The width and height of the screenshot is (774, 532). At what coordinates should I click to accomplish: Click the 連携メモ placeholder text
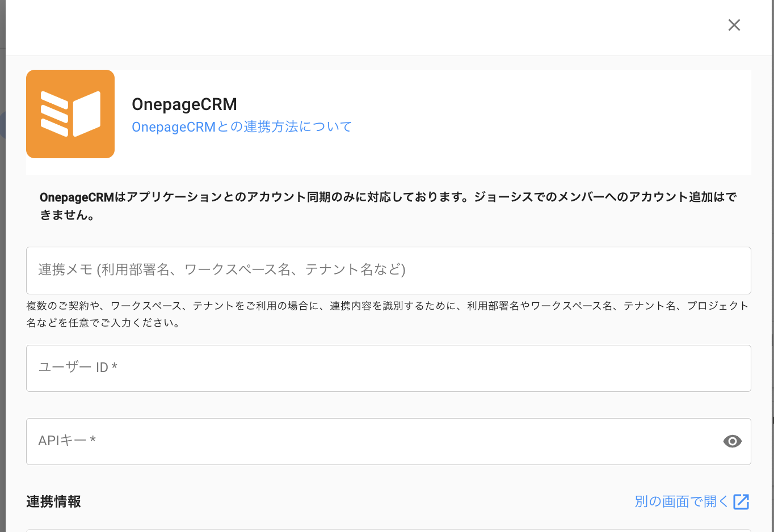pos(221,270)
